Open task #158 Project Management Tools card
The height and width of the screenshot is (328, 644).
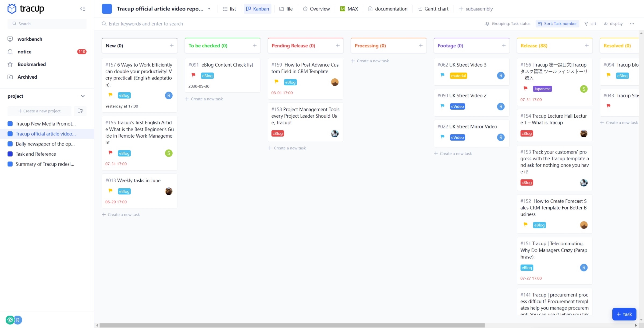(305, 122)
